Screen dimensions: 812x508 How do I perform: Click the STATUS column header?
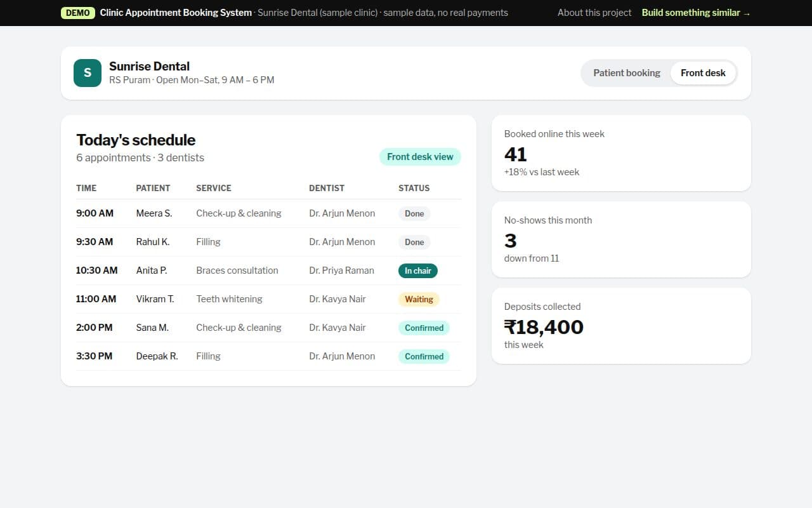414,188
